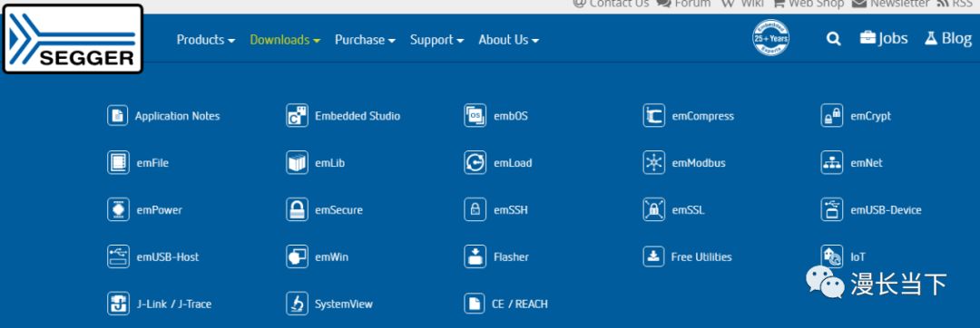The width and height of the screenshot is (980, 328).
Task: Open the Jobs page
Action: (x=884, y=38)
